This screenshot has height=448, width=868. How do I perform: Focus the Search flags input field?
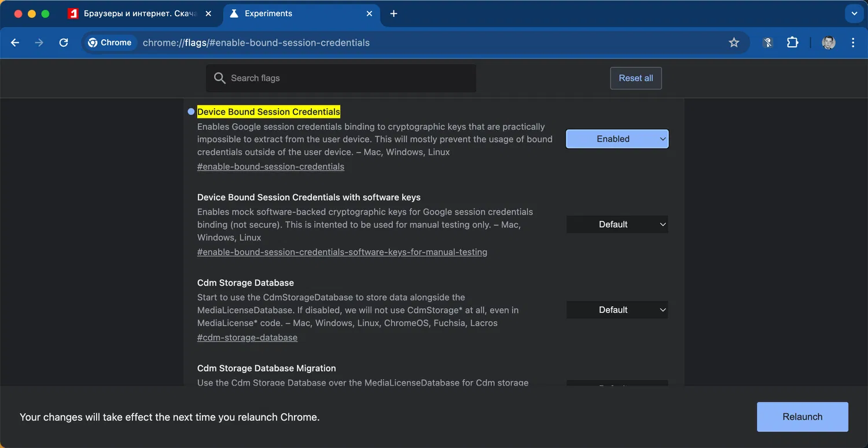pos(347,78)
